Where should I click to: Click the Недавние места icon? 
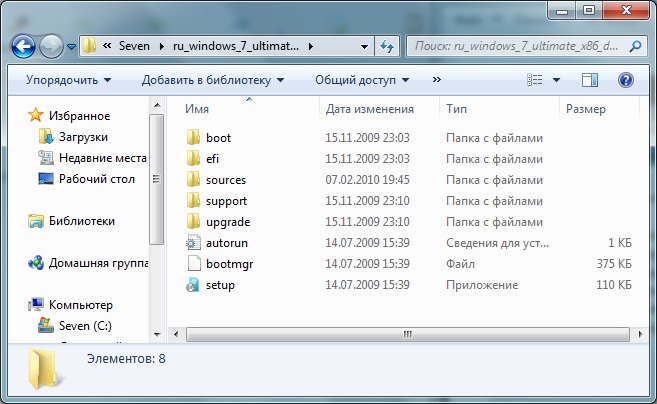tap(46, 158)
